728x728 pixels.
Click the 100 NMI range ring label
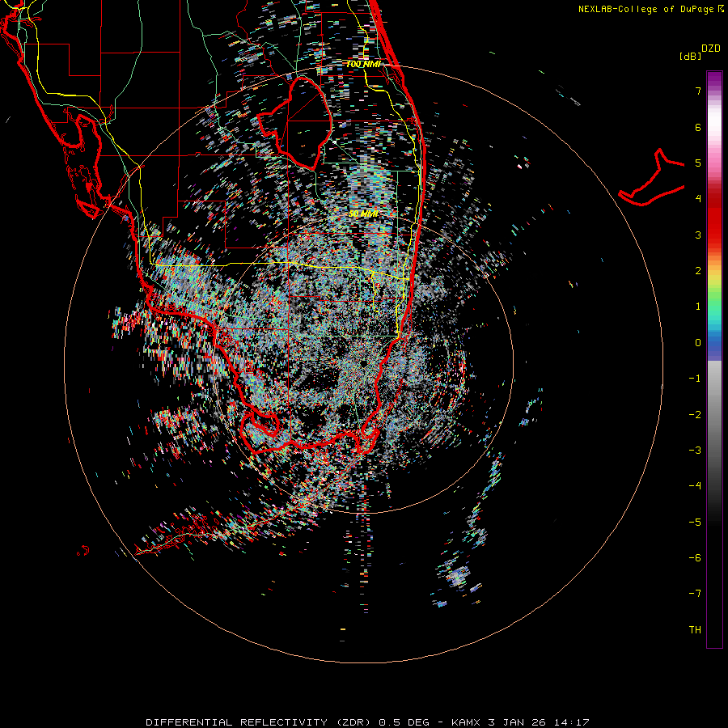[363, 64]
